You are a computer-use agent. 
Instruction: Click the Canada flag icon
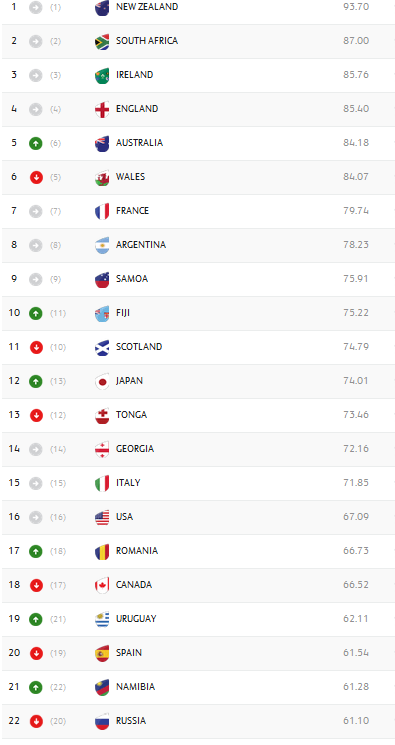click(102, 585)
